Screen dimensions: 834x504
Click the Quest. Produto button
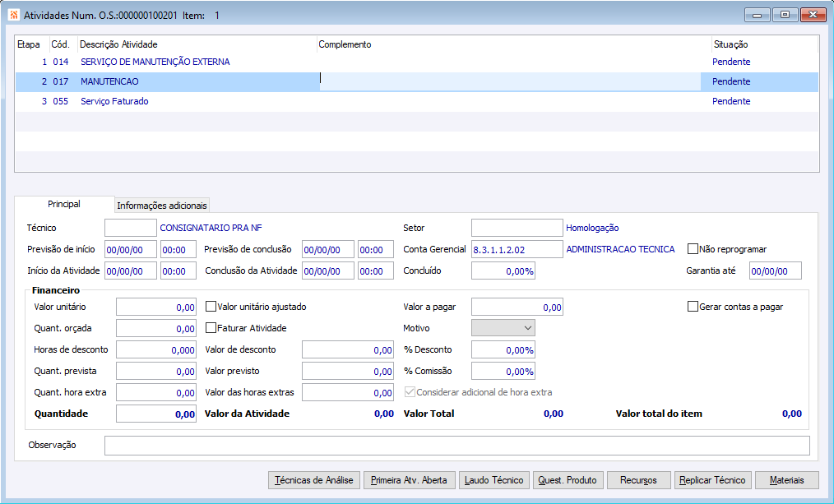point(568,480)
